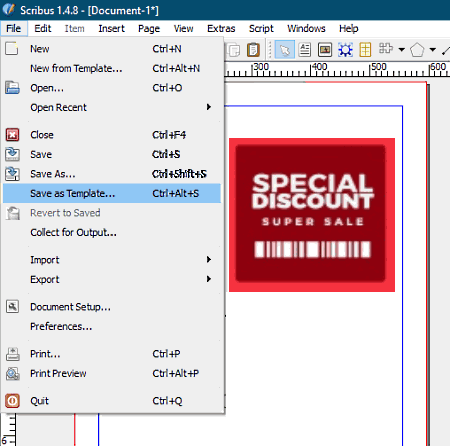Image resolution: width=450 pixels, height=446 pixels.
Task: Open Preferences from File menu
Action: (x=112, y=326)
